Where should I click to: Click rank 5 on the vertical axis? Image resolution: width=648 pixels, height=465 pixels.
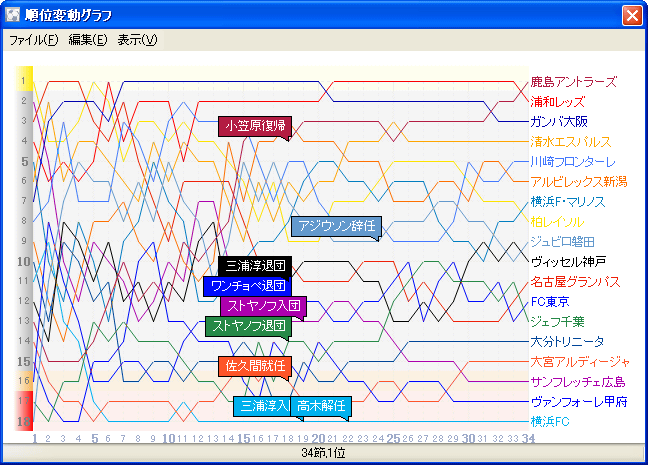[24, 161]
